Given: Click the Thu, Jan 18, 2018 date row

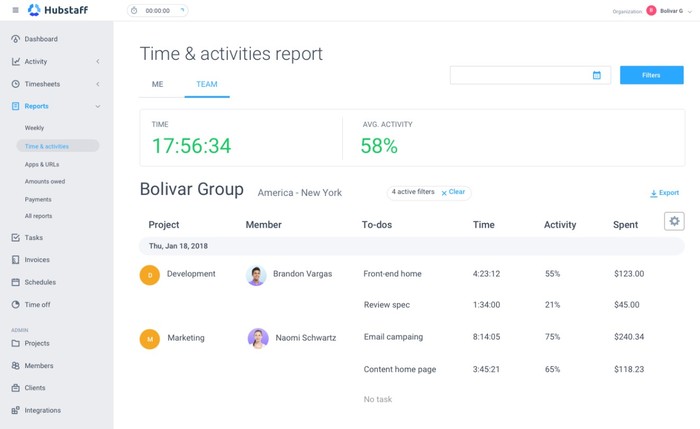Looking at the screenshot, I should (x=412, y=246).
